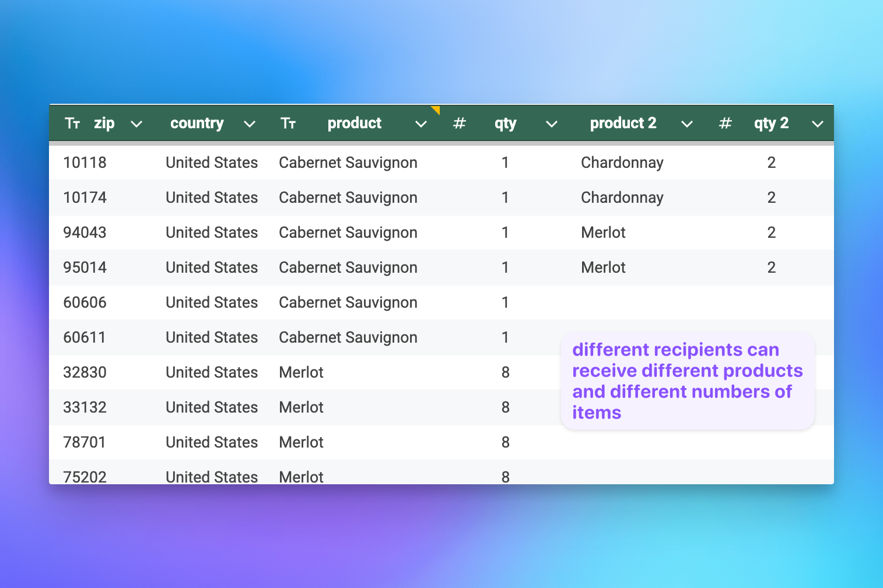Screen dimensions: 883x588
Task: Click the number-type icon beside qty header
Action: click(460, 123)
